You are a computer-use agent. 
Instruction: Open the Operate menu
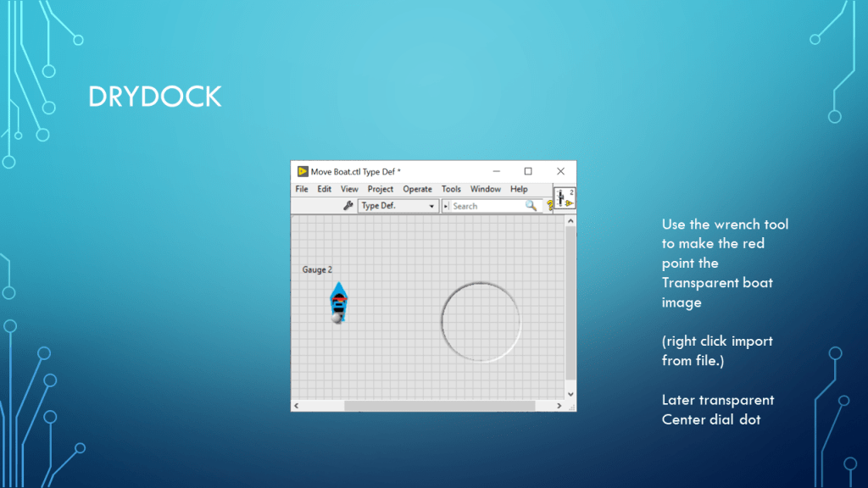coord(417,189)
